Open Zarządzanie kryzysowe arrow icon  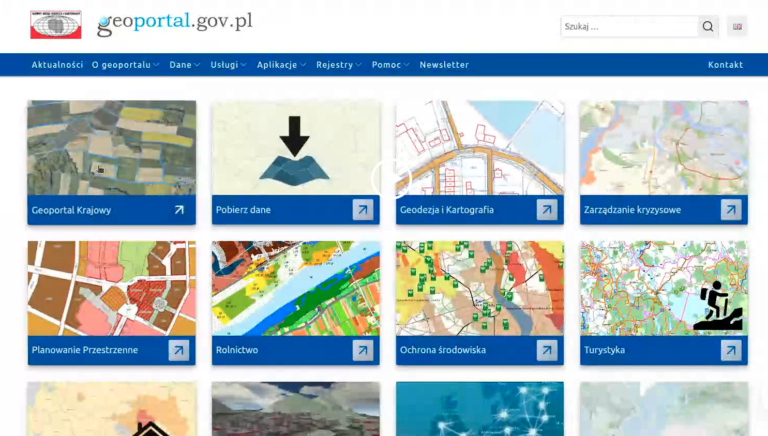click(731, 210)
